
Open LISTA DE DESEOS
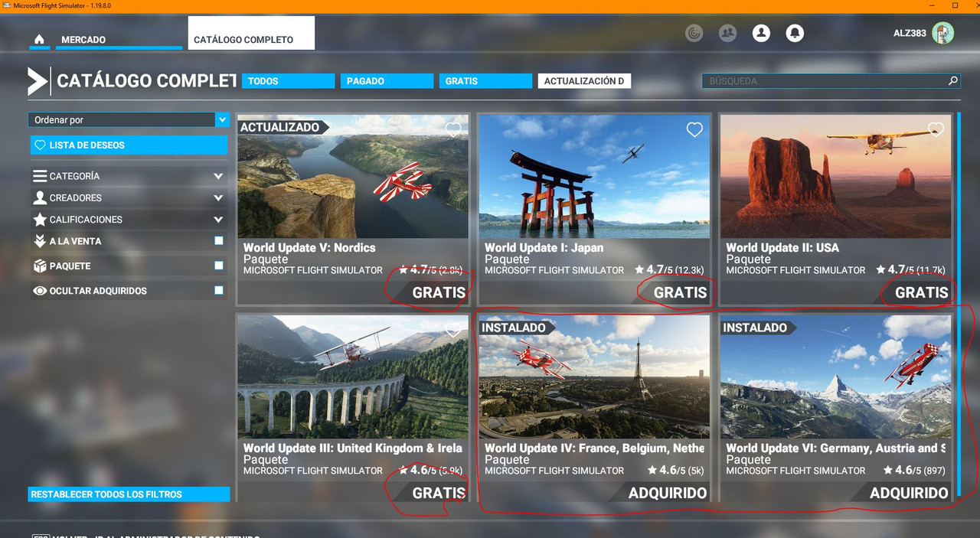129,145
